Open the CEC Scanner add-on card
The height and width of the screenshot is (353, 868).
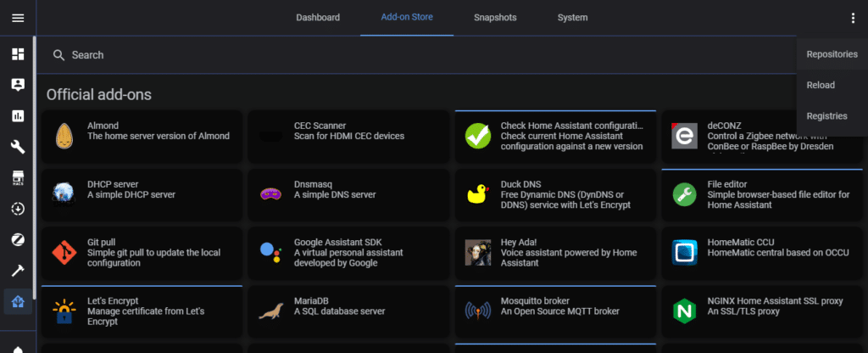click(348, 137)
